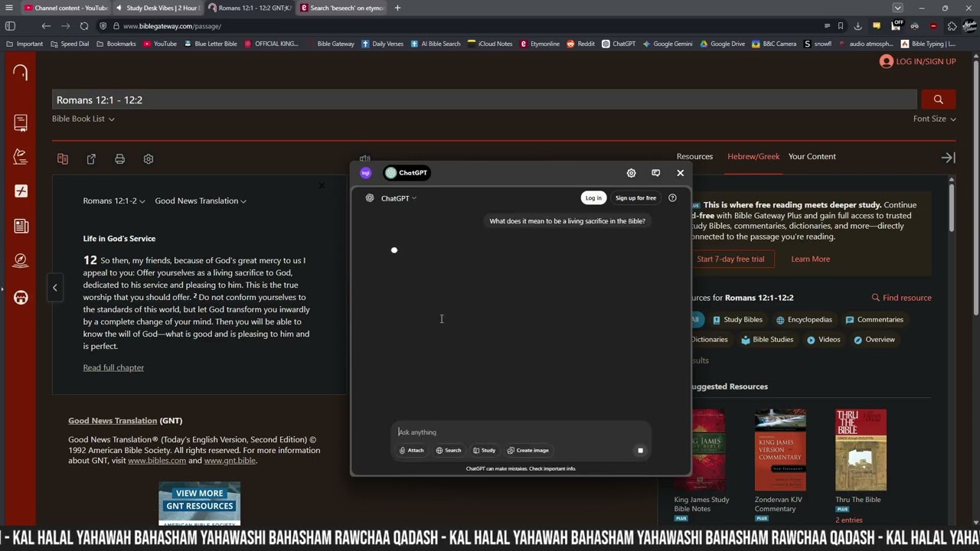Click the www.bibles.com link
This screenshot has width=980, height=551.
157,461
